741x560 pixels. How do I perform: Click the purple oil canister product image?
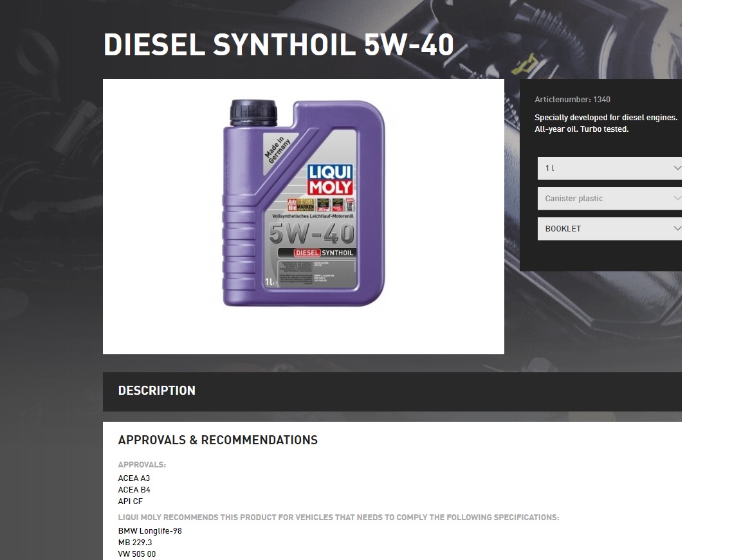tap(304, 203)
